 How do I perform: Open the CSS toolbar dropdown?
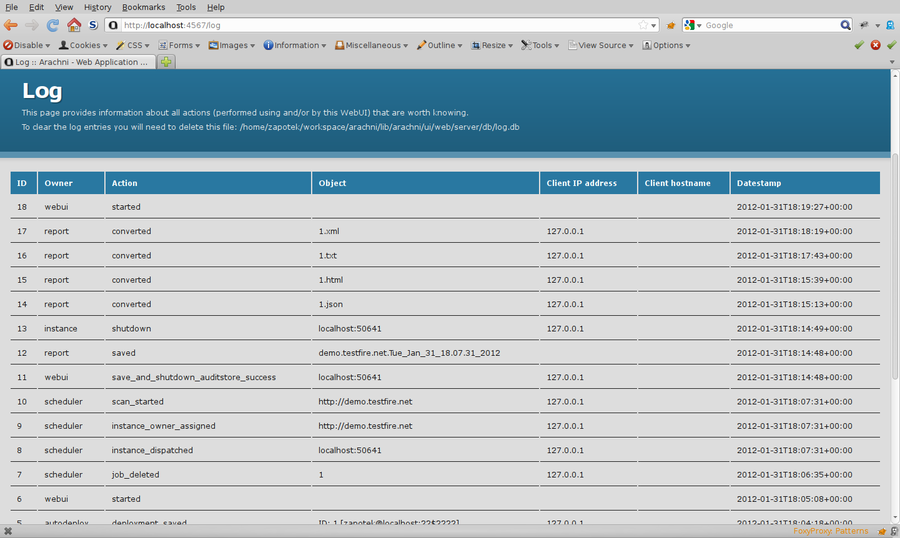[x=133, y=45]
